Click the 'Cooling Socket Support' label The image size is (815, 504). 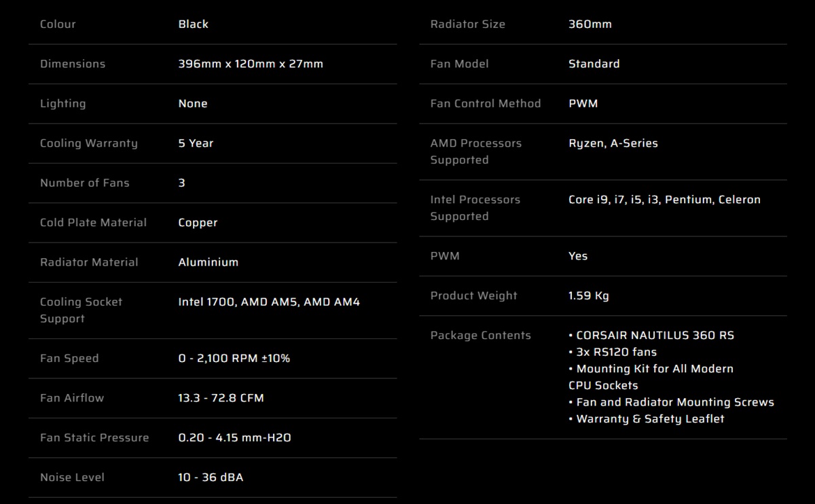[81, 310]
